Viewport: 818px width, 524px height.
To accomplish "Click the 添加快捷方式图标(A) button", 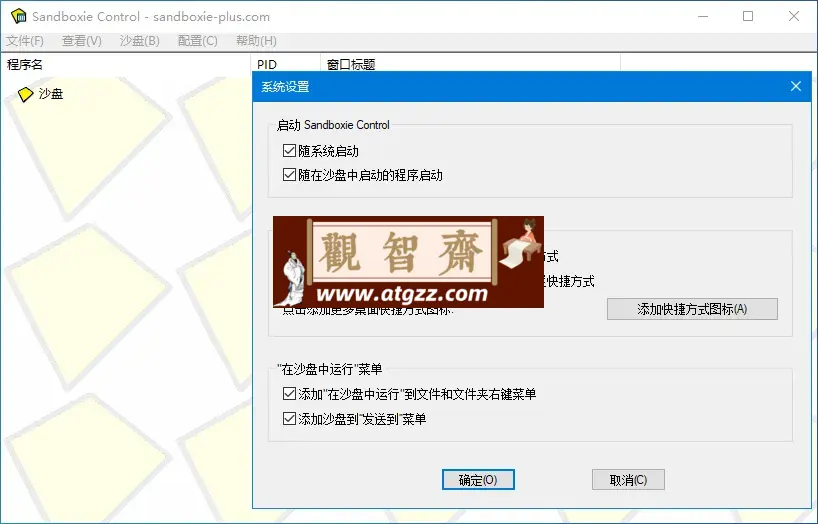I will tap(692, 309).
